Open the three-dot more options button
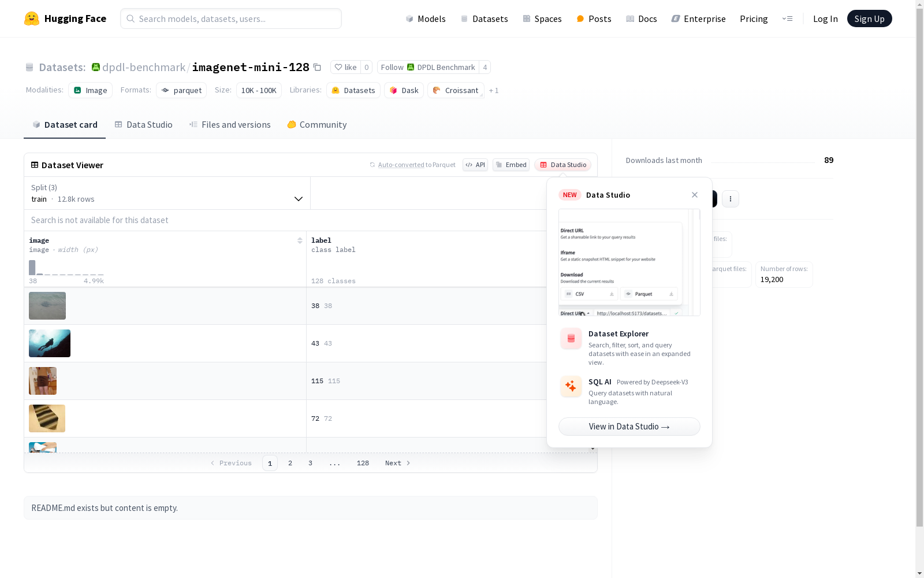 (731, 199)
